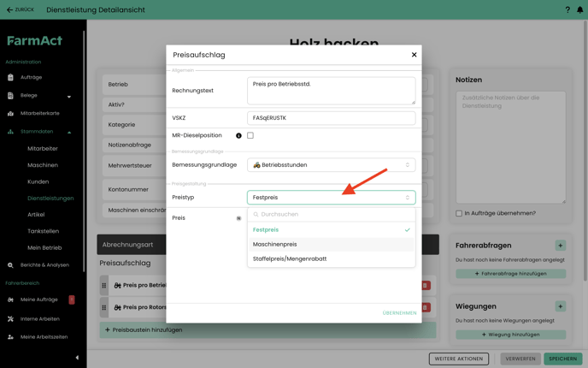Click the Stammdaten sidebar icon
Screen dimensions: 588x368
coord(10,132)
